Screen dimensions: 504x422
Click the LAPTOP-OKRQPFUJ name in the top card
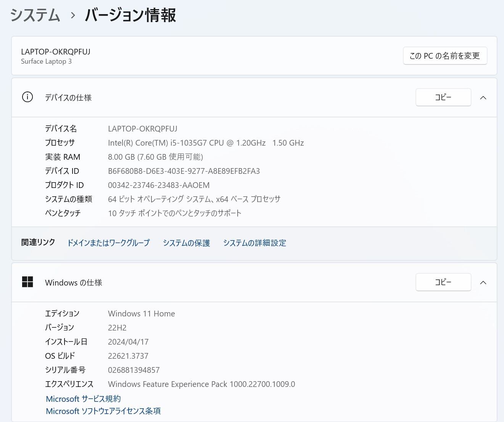(56, 52)
